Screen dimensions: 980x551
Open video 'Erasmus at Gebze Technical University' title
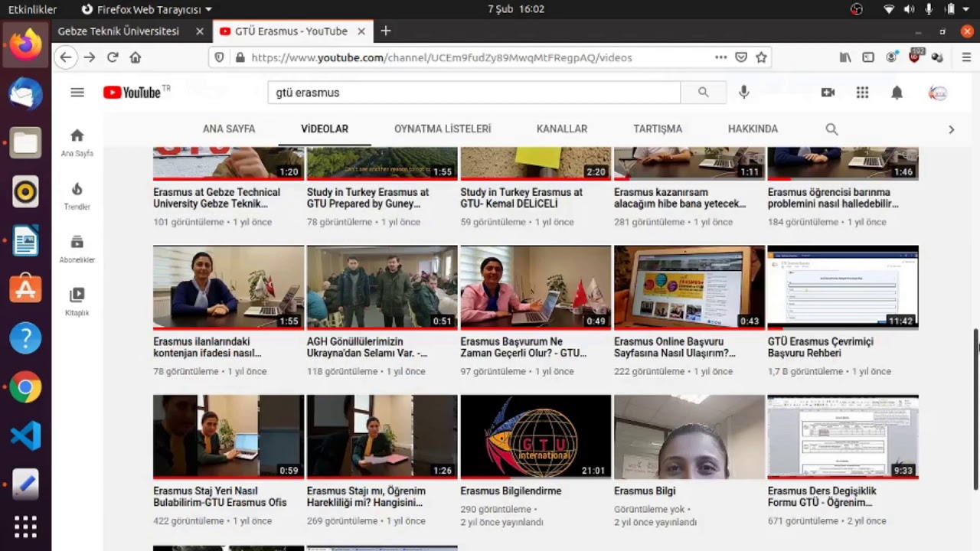click(217, 198)
